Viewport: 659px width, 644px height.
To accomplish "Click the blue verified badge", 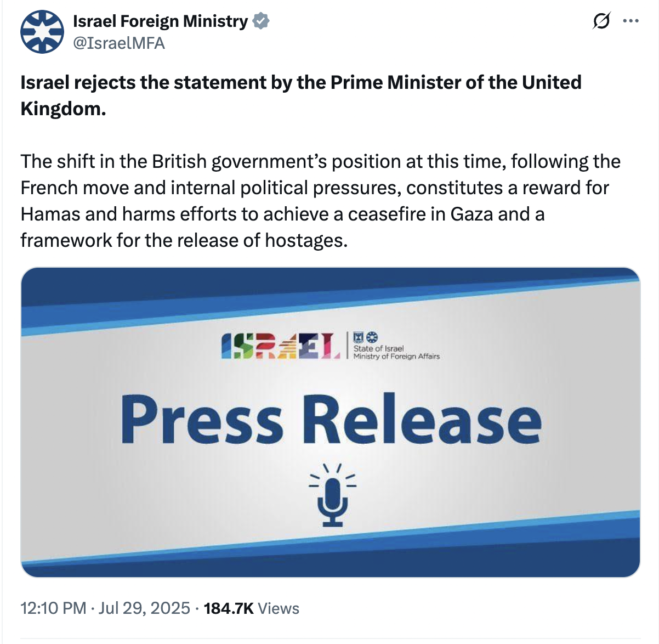I will 260,21.
